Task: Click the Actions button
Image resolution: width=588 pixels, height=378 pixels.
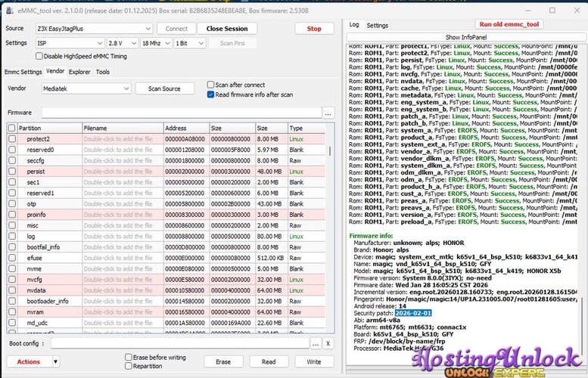Action: click(x=29, y=362)
